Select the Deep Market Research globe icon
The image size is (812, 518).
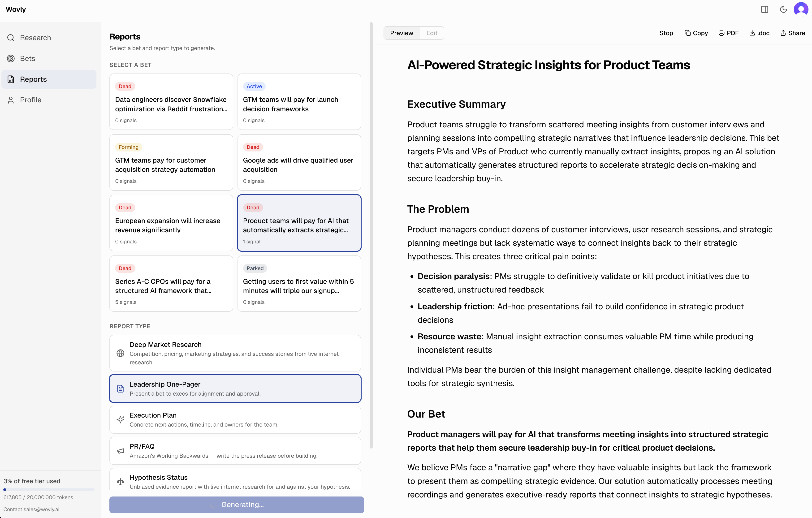(120, 353)
